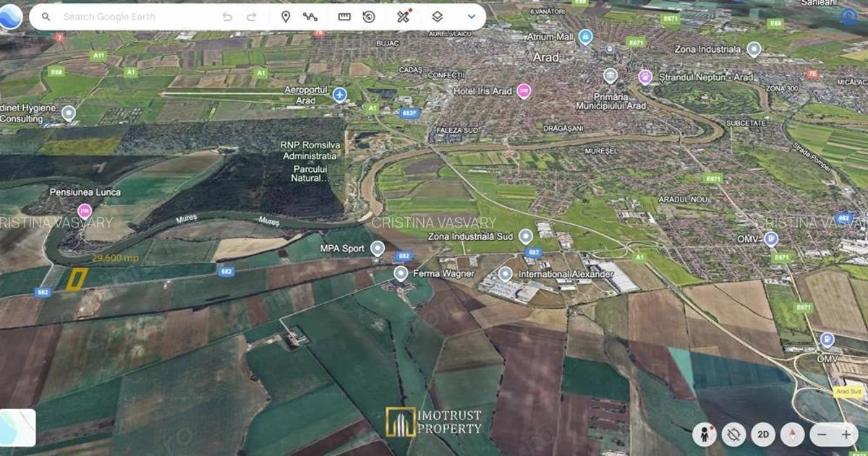Enable Street View pegman
The width and height of the screenshot is (868, 456).
pyautogui.click(x=704, y=434)
